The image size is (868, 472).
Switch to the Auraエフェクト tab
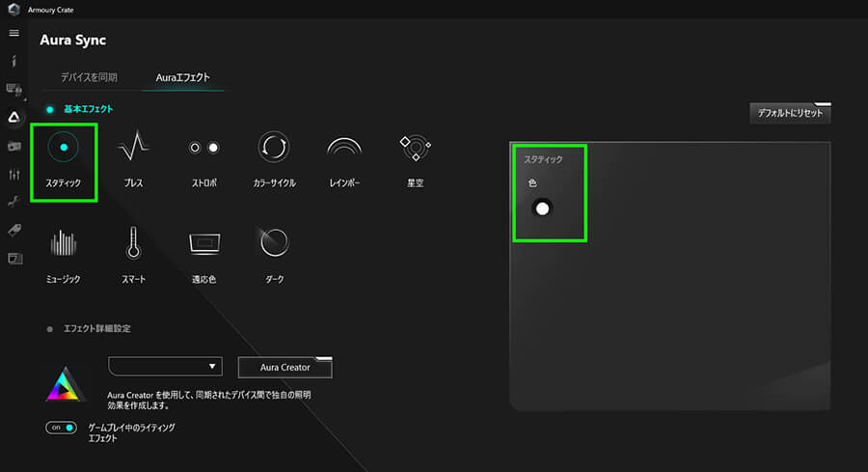pyautogui.click(x=182, y=77)
